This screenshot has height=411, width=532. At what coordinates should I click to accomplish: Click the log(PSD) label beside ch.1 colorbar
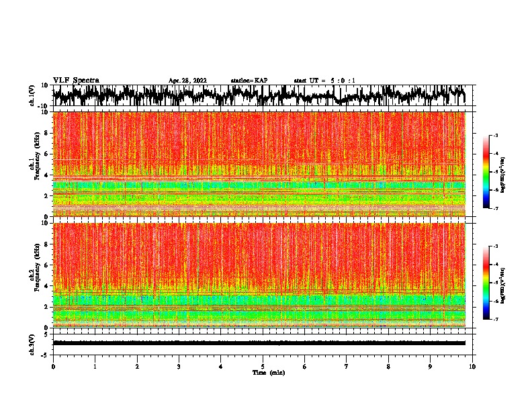pyautogui.click(x=502, y=175)
